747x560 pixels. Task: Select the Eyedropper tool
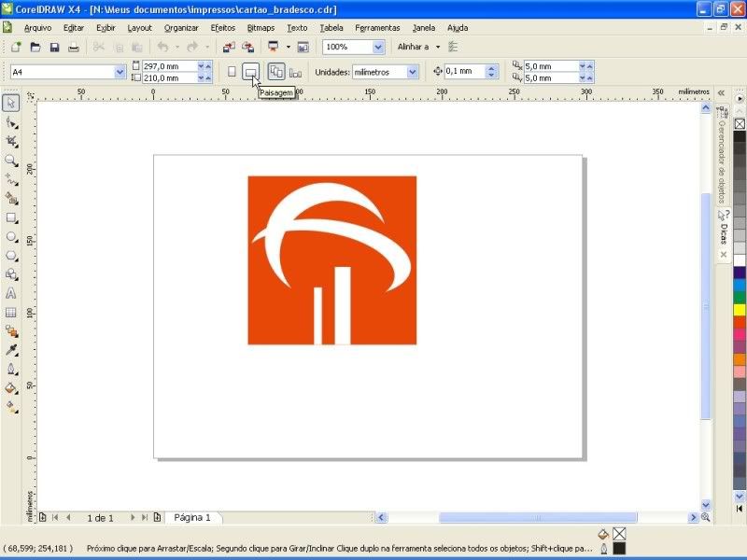[11, 350]
